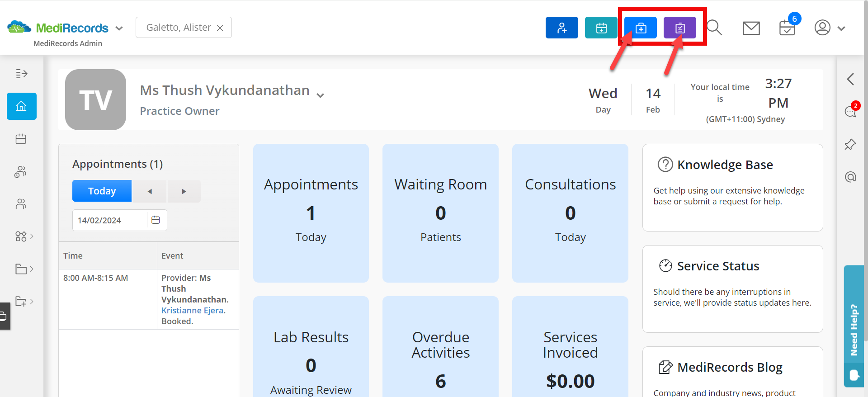Open the calendar tasks icon with badge 6
868x397 pixels.
click(787, 28)
